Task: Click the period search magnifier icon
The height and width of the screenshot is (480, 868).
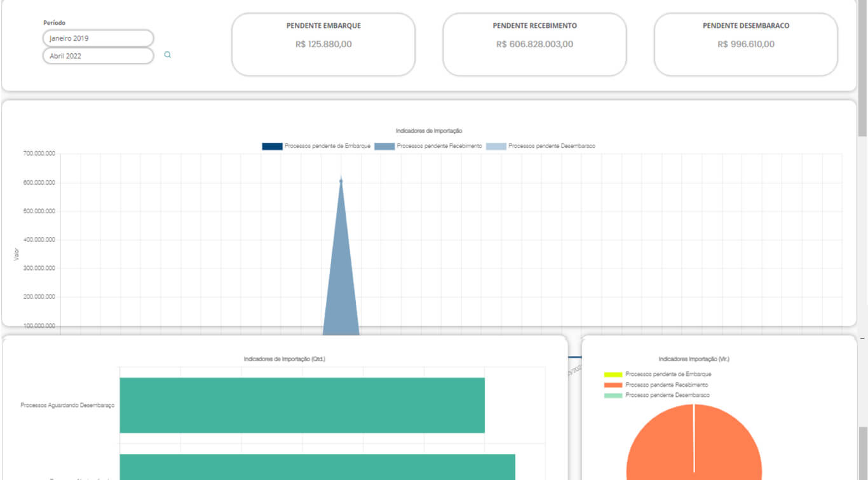Action: [x=168, y=55]
